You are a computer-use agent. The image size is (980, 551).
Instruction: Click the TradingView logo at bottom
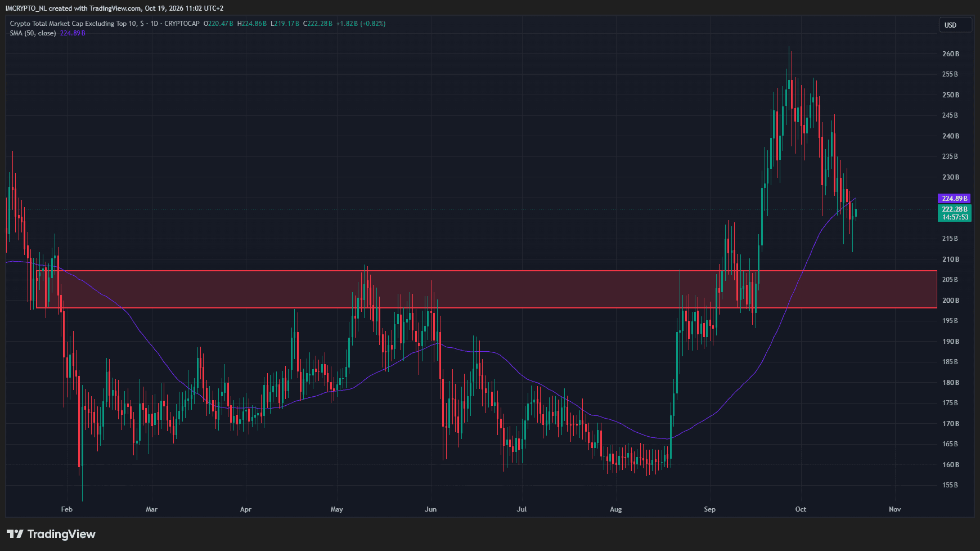coord(51,534)
